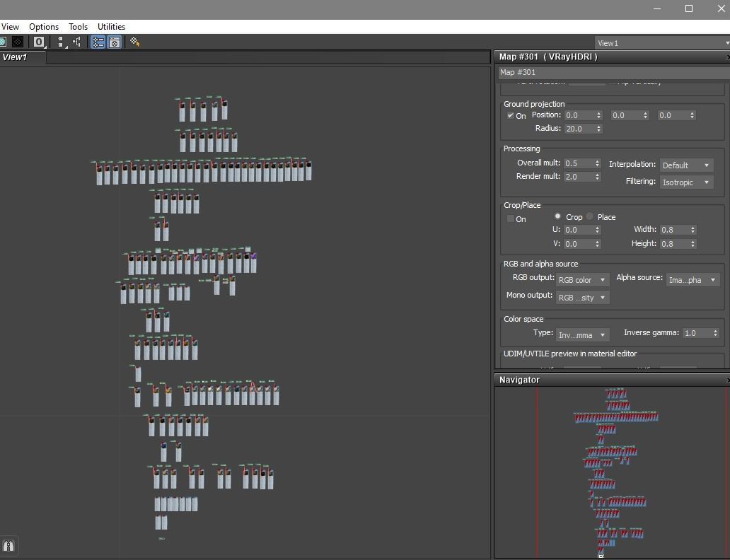Click the Processing group label
Screen dimensions: 730x560
click(521, 148)
